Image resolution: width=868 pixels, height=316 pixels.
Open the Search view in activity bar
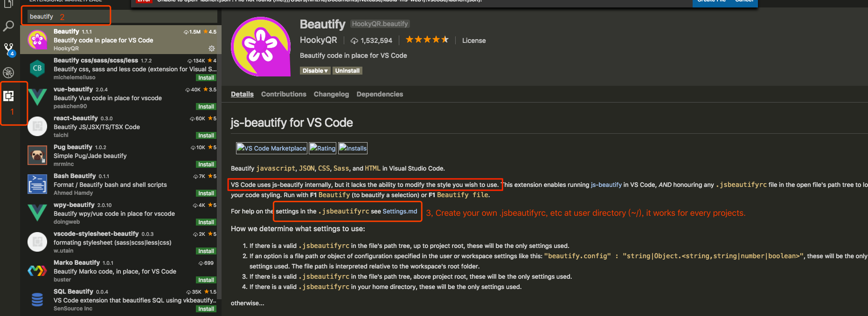tap(8, 26)
